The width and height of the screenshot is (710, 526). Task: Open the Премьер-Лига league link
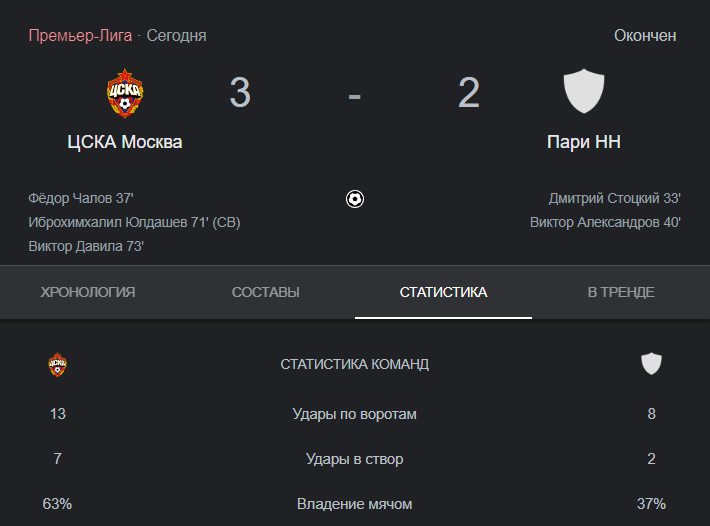coord(80,35)
